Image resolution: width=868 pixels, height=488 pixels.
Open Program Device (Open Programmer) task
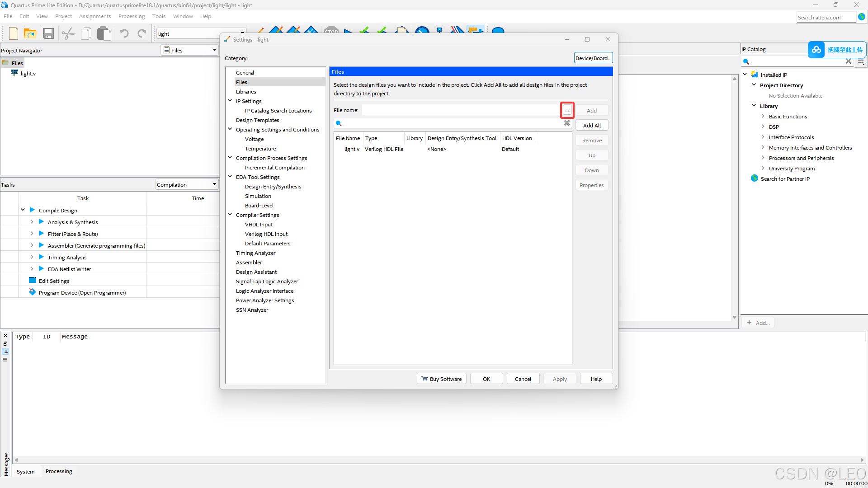(82, 293)
